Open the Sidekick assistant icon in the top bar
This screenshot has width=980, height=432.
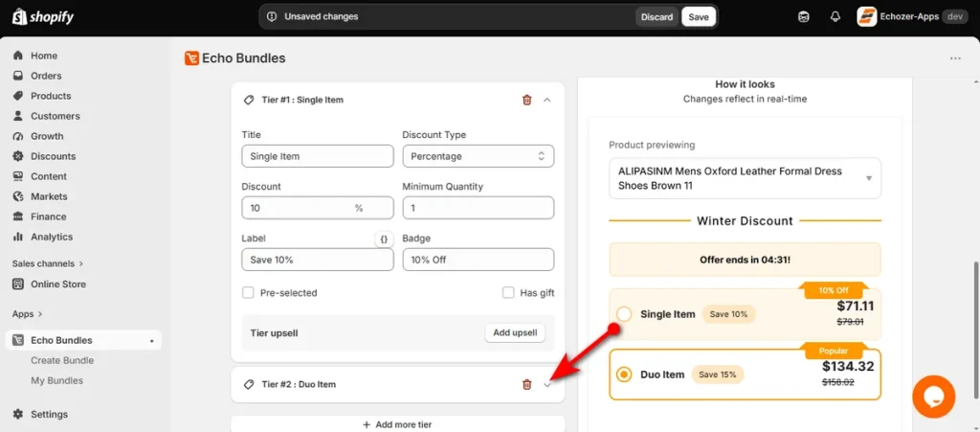pos(804,17)
